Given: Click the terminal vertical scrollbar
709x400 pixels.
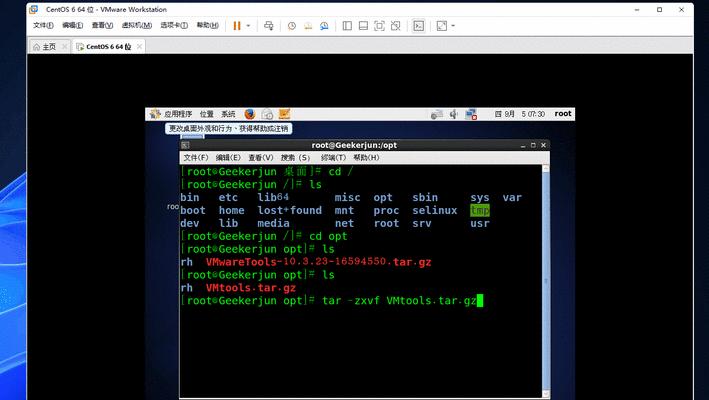Looking at the screenshot, I should coord(546,281).
